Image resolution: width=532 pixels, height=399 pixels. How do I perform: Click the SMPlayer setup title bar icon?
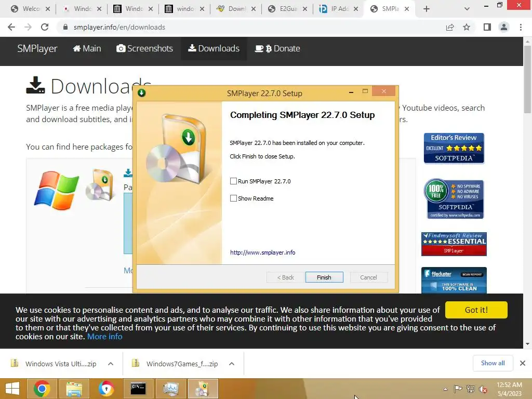point(142,93)
